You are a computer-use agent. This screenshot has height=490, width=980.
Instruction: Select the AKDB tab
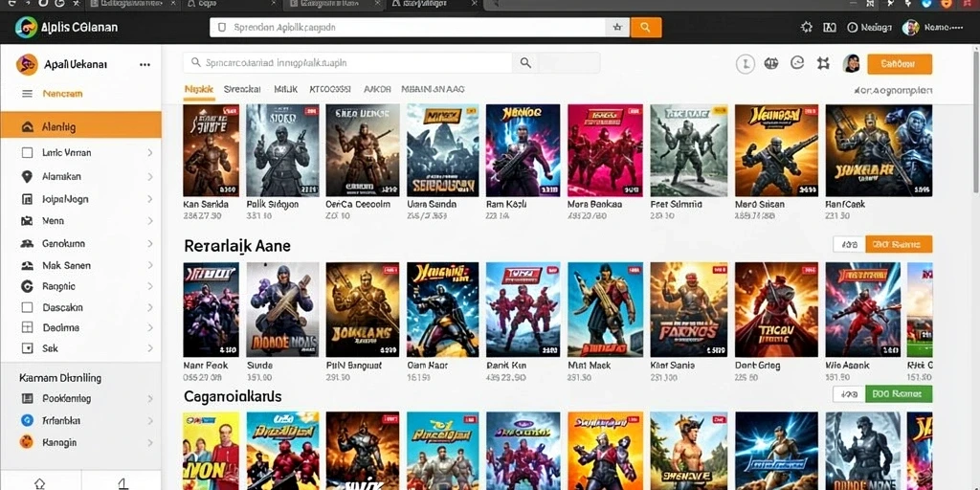(x=377, y=89)
